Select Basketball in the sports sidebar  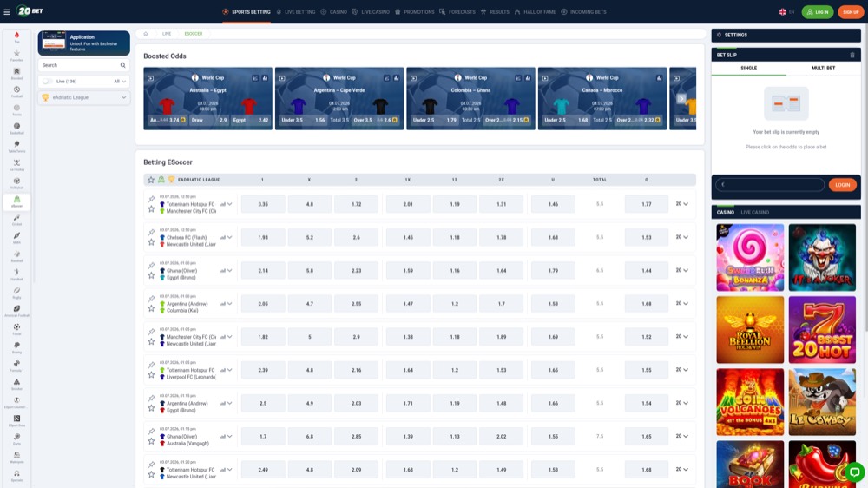[16, 129]
